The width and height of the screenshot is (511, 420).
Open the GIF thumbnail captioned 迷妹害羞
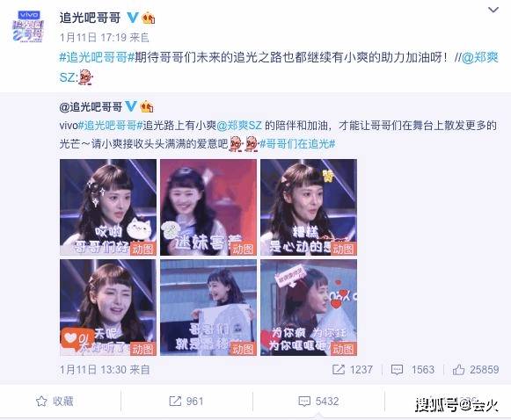(x=208, y=207)
